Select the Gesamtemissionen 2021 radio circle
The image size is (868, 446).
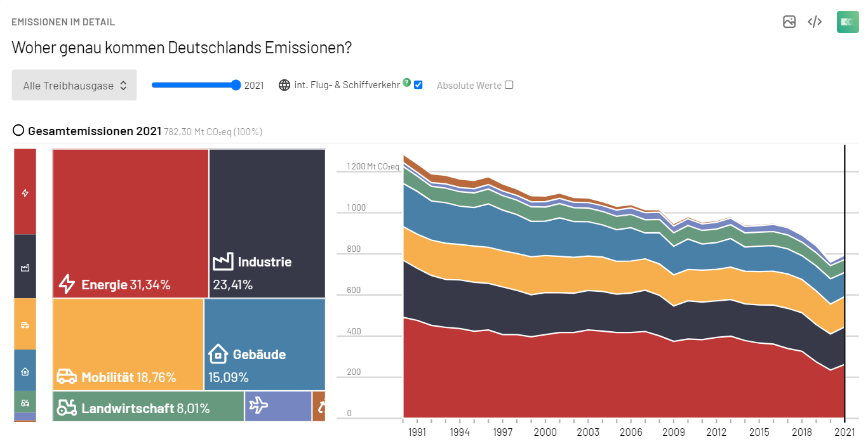18,131
